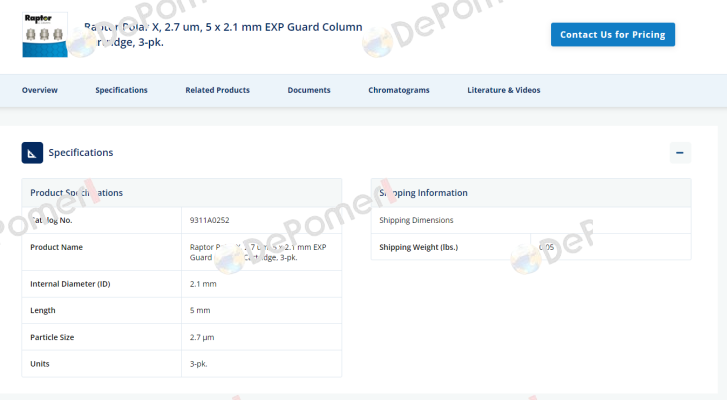Viewport: 727px width, 400px height.
Task: Click the Units label
Action: (x=39, y=364)
